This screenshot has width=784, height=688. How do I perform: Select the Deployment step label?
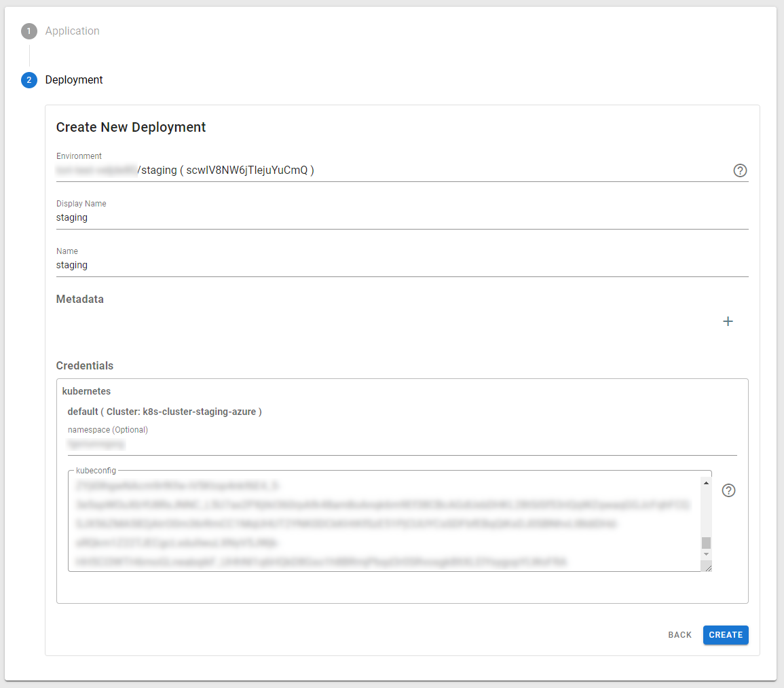point(74,80)
